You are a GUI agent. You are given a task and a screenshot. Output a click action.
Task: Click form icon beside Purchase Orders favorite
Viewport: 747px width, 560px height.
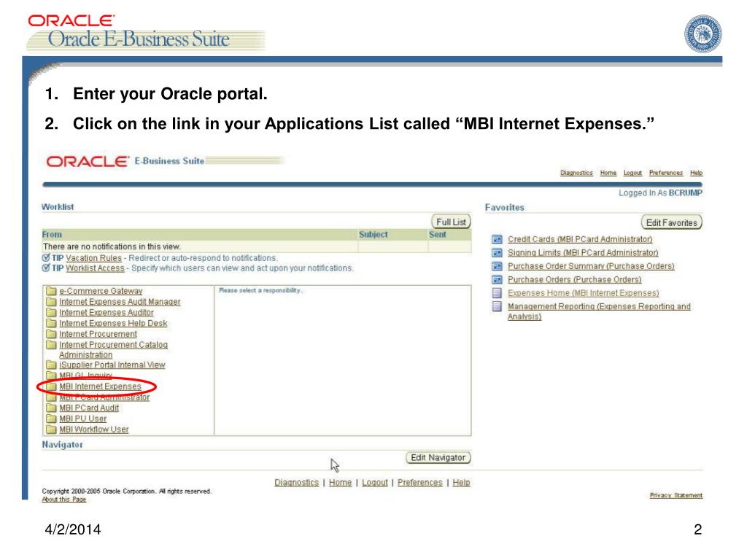(497, 279)
